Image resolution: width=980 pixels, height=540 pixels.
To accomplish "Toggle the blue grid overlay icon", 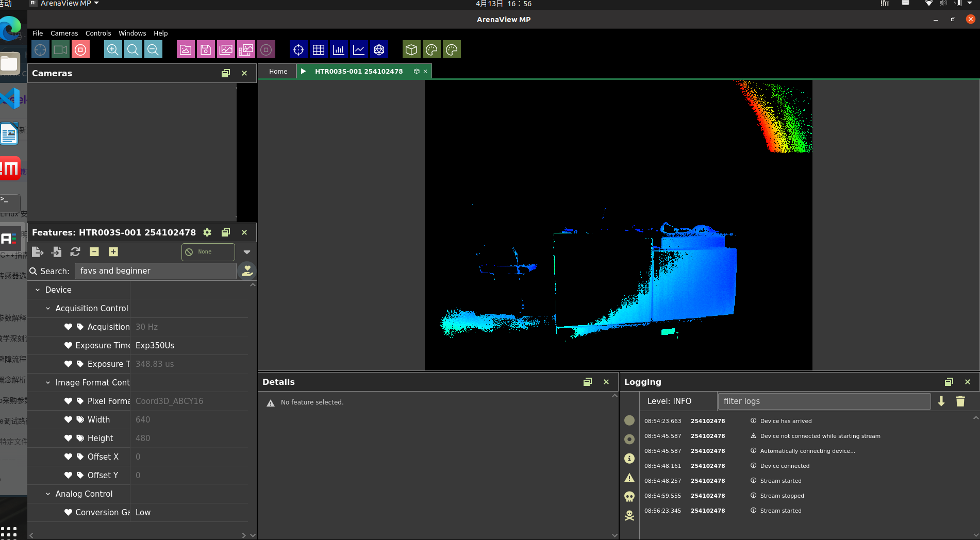I will (319, 50).
